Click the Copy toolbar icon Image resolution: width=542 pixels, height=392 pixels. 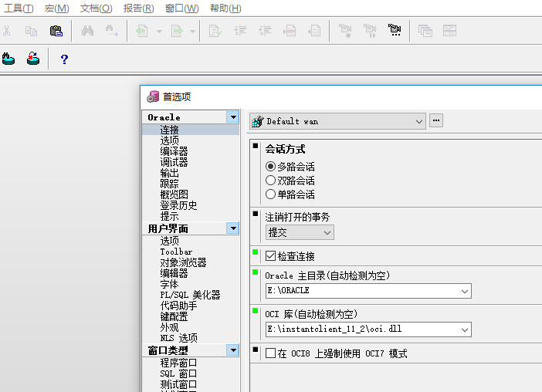31,31
